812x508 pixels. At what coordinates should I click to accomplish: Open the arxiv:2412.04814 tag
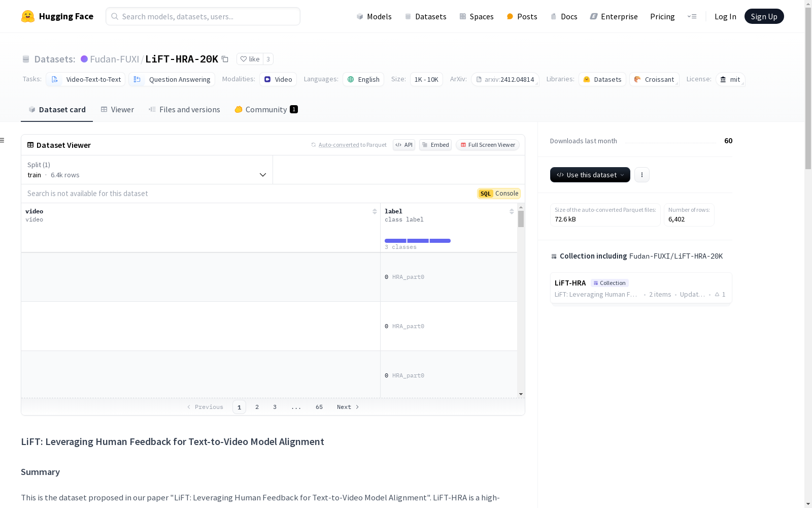click(x=505, y=79)
